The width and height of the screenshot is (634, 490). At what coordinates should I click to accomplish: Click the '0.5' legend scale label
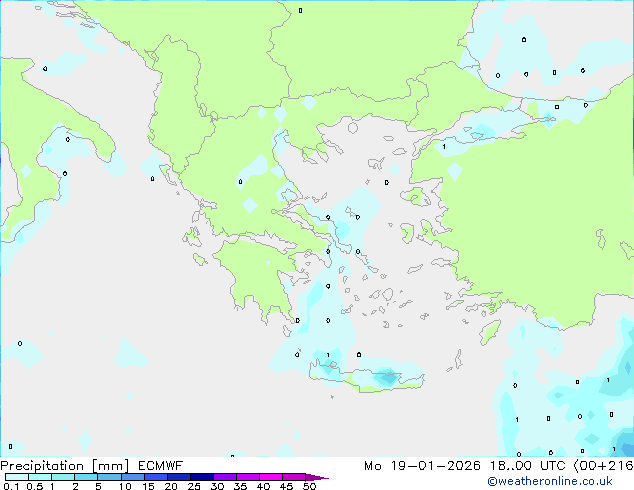tap(34, 486)
